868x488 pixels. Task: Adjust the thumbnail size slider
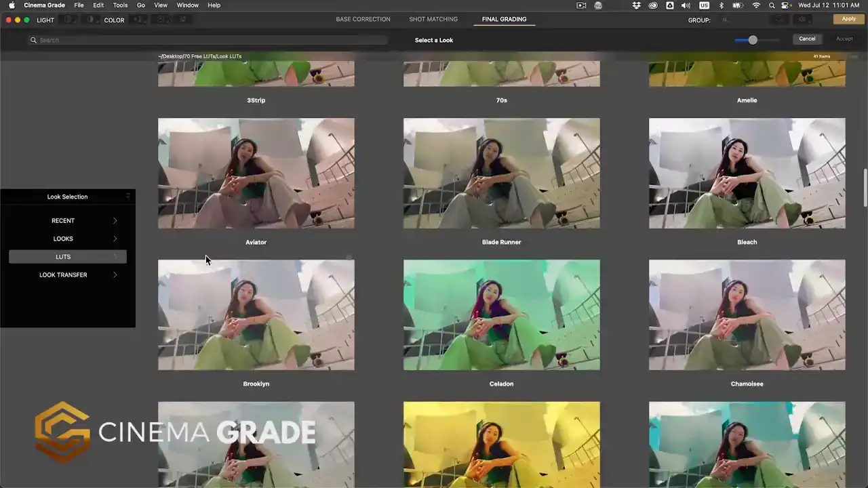tap(753, 40)
